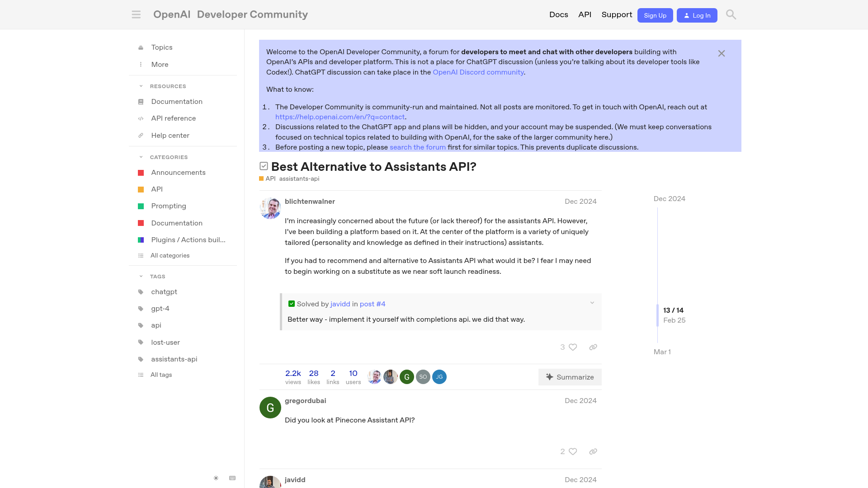Screen dimensions: 868x488
Task: Show the 2.2k views count details
Action: 293,377
